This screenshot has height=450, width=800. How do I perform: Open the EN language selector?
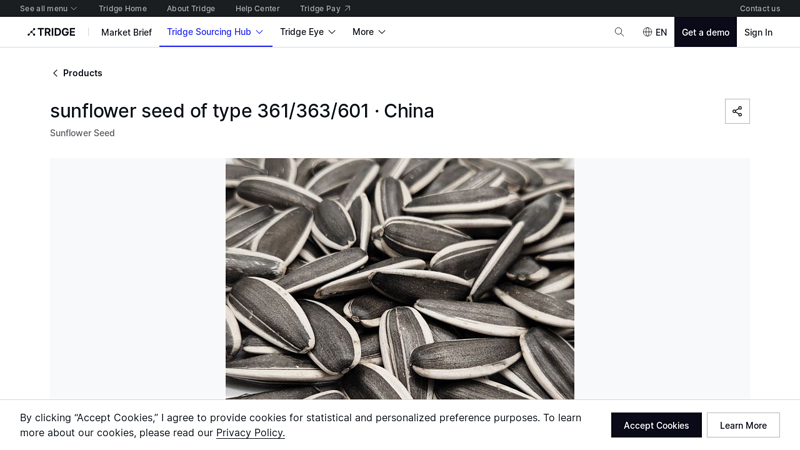pos(655,32)
